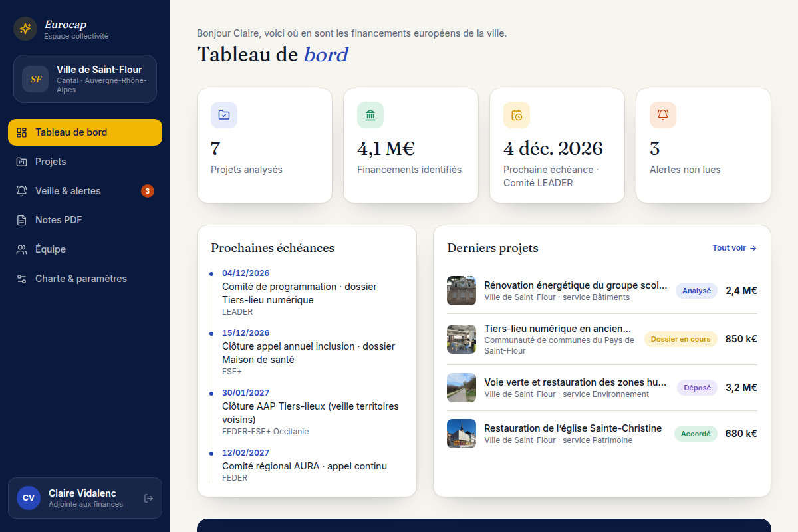The height and width of the screenshot is (532, 798).
Task: Click the 12/02/2027 deadline date
Action: (x=246, y=453)
